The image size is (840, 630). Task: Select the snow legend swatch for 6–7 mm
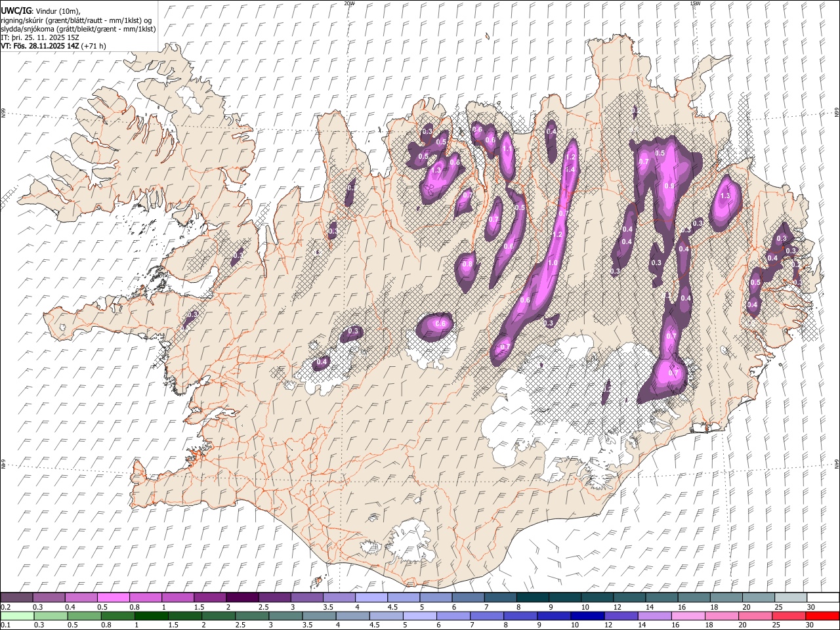(468, 597)
